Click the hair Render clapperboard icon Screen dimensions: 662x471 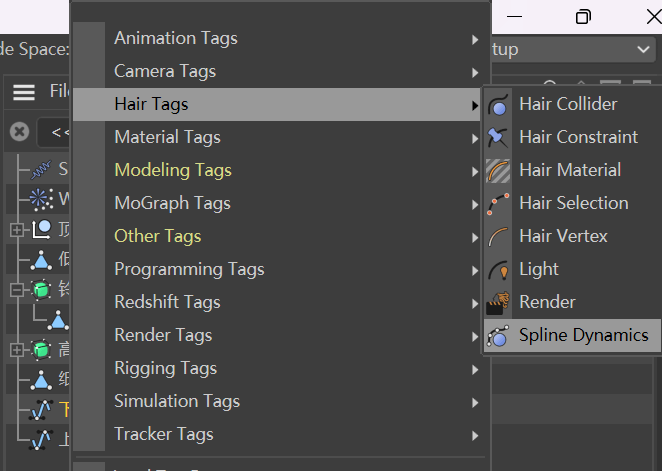tap(498, 303)
